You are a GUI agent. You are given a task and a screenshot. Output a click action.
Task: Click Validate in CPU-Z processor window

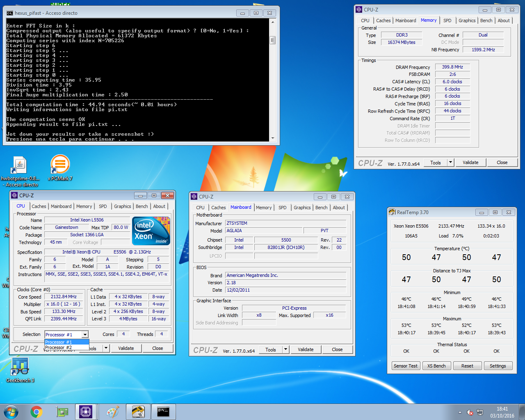[126, 348]
